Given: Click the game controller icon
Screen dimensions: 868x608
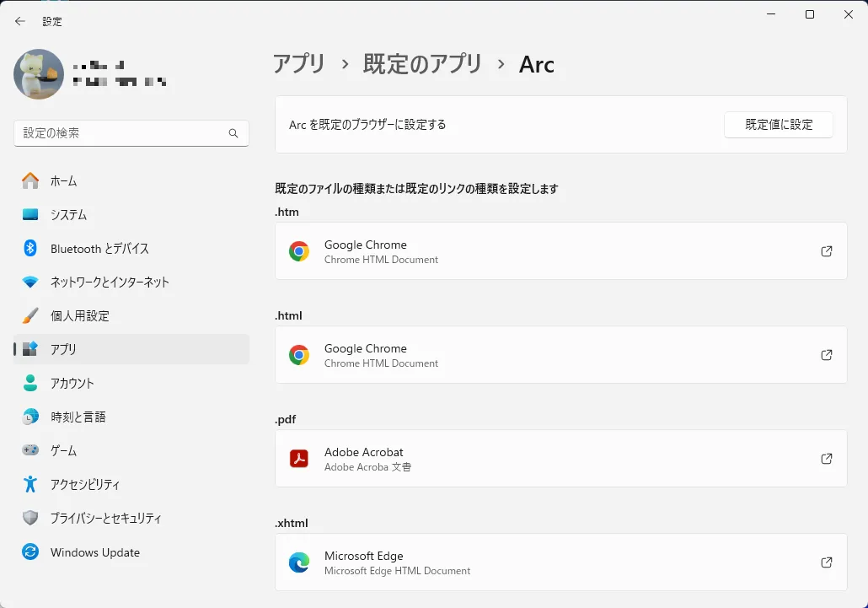Looking at the screenshot, I should [x=30, y=450].
